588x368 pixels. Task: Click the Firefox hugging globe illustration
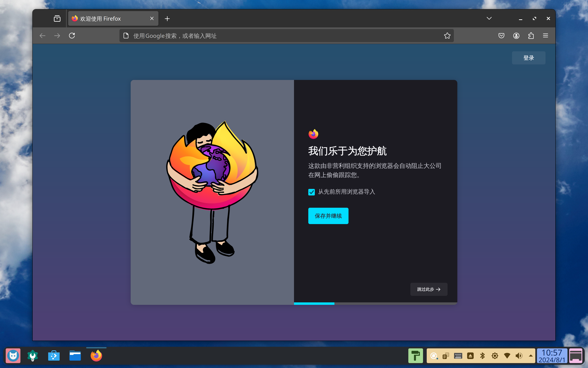[212, 192]
